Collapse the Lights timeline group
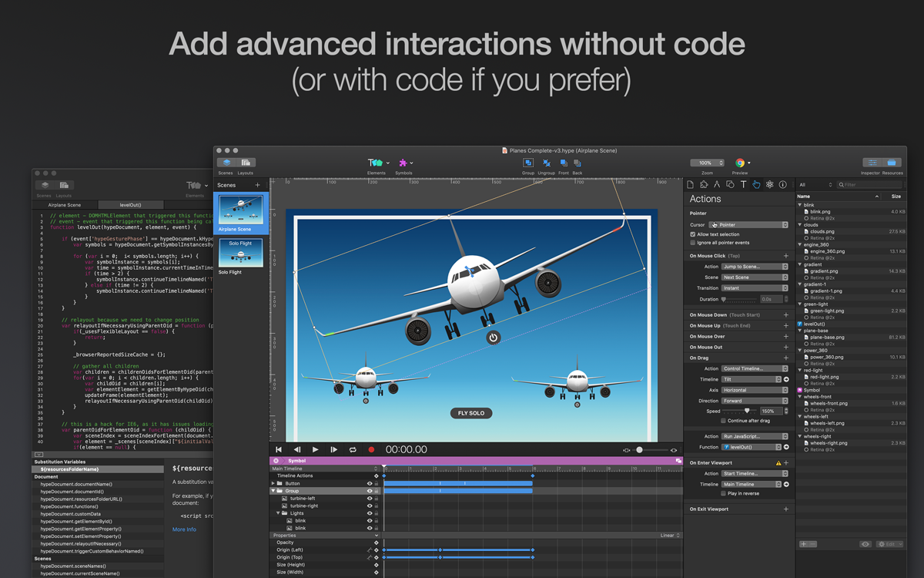 pyautogui.click(x=279, y=513)
